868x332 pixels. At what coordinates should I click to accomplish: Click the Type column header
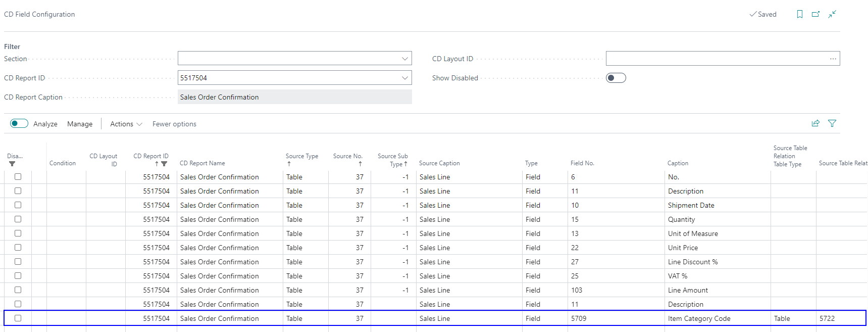[531, 163]
